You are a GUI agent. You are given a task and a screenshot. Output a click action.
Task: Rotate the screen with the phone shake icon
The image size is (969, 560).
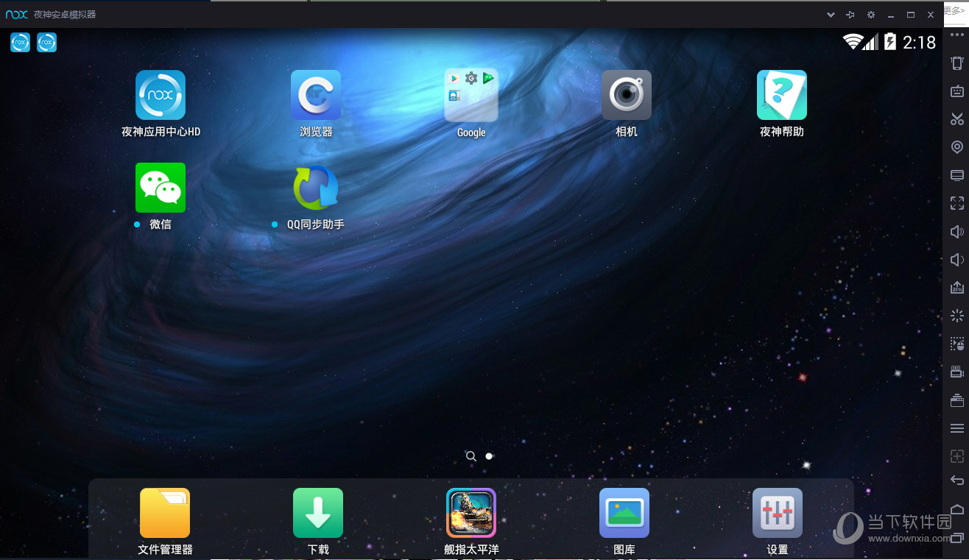pos(957,63)
